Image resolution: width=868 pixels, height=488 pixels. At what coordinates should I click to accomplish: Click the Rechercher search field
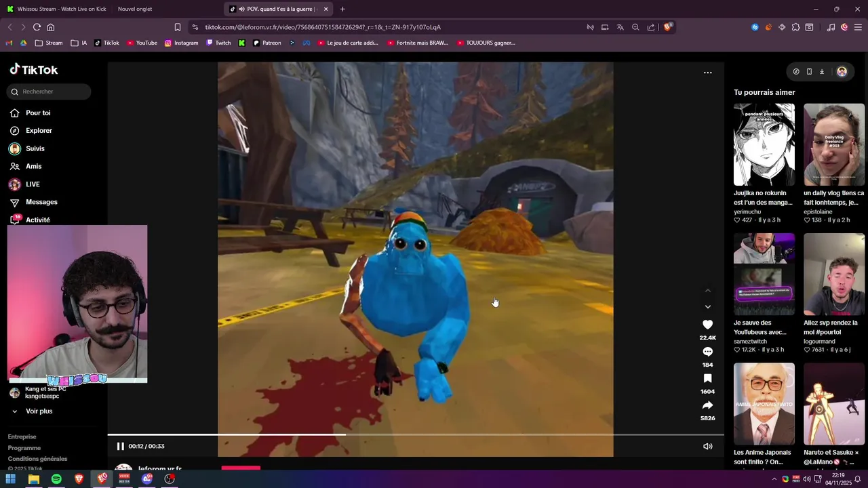click(49, 91)
